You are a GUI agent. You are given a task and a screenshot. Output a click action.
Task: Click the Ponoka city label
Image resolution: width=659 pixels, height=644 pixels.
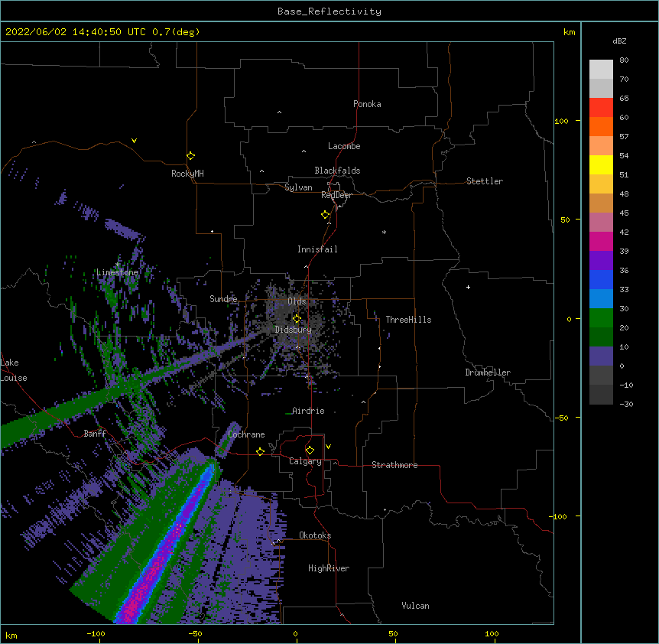pyautogui.click(x=367, y=104)
